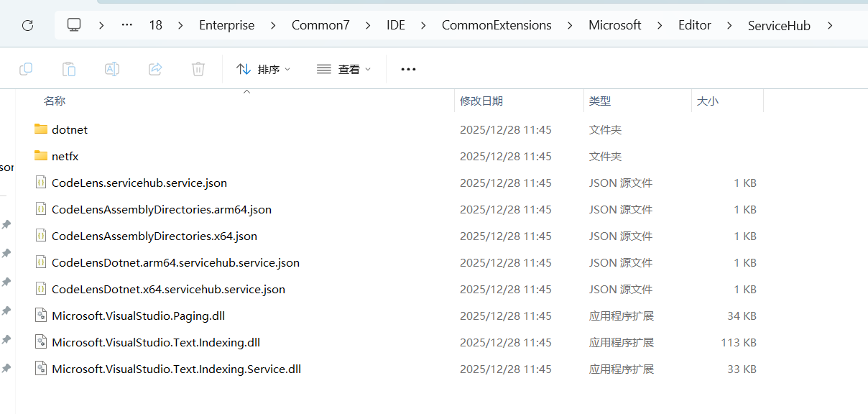Select the CodeLens.servicehub.service.json file
The height and width of the screenshot is (414, 868).
(139, 183)
